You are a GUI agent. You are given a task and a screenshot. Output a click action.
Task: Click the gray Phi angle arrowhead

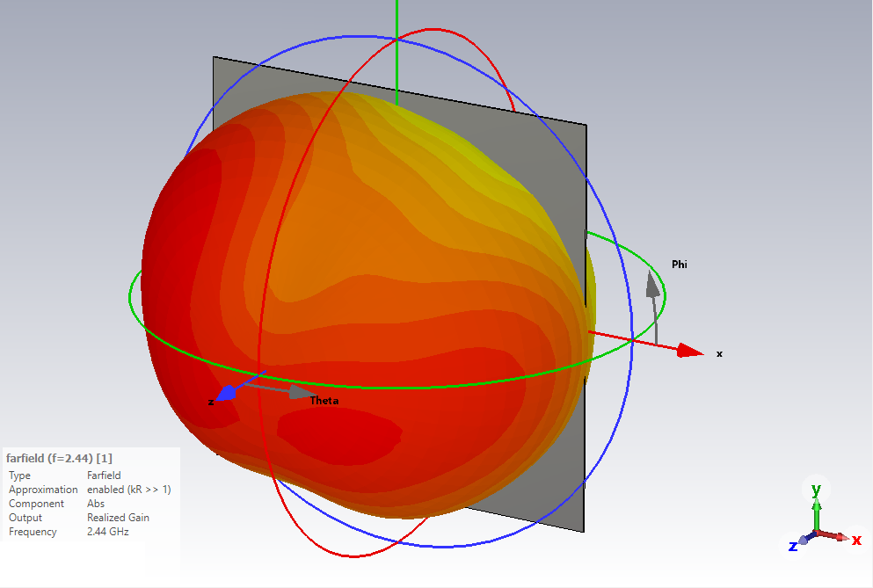point(652,284)
